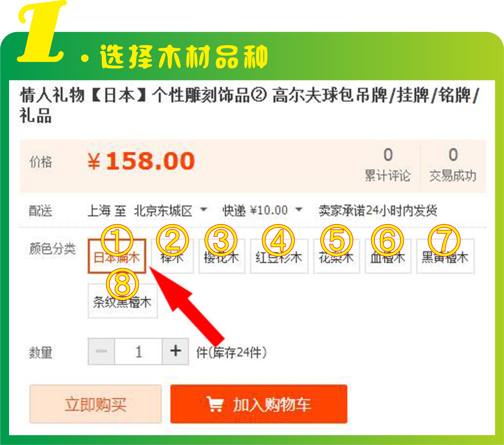Image resolution: width=504 pixels, height=445 pixels.
Task: Choose the 樟木 wood option
Action: [x=172, y=256]
